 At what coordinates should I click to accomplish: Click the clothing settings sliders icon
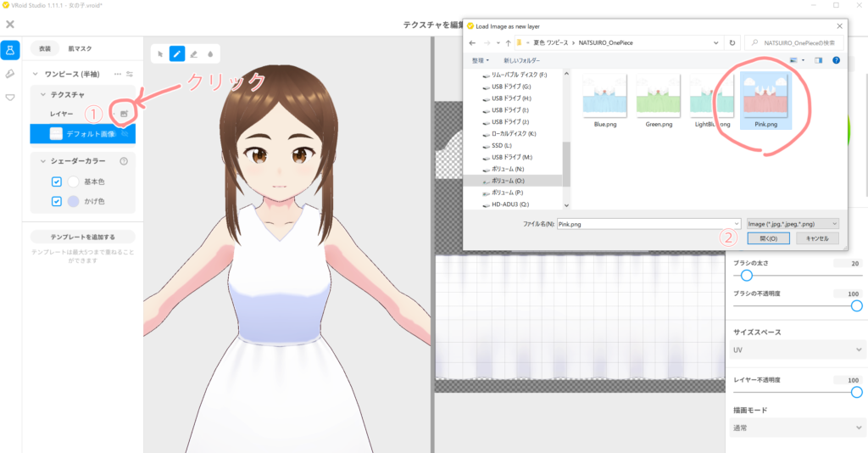pyautogui.click(x=130, y=74)
